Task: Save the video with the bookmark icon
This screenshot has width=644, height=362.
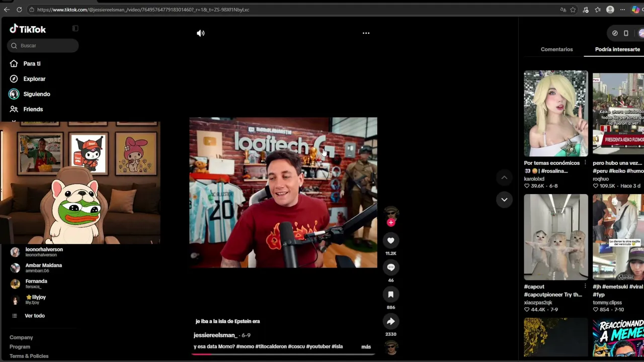Action: tap(391, 294)
